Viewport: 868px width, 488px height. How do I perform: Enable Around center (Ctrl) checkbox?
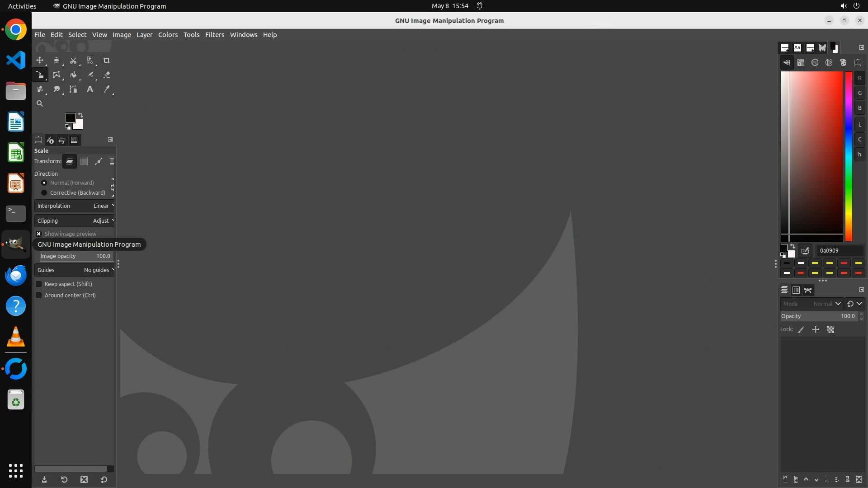[39, 296]
